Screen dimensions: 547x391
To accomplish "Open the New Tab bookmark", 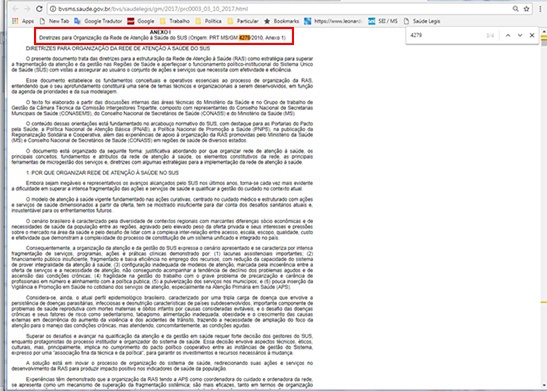I will coord(54,21).
